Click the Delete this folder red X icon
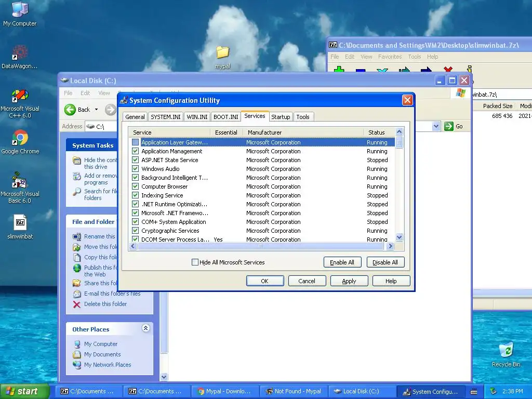Viewport: 532px width, 399px height. pyautogui.click(x=77, y=304)
